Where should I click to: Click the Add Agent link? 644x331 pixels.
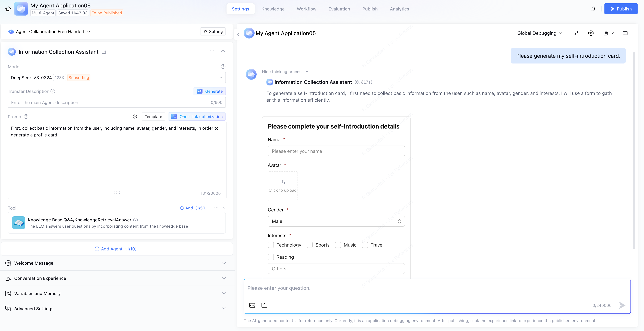pos(116,249)
